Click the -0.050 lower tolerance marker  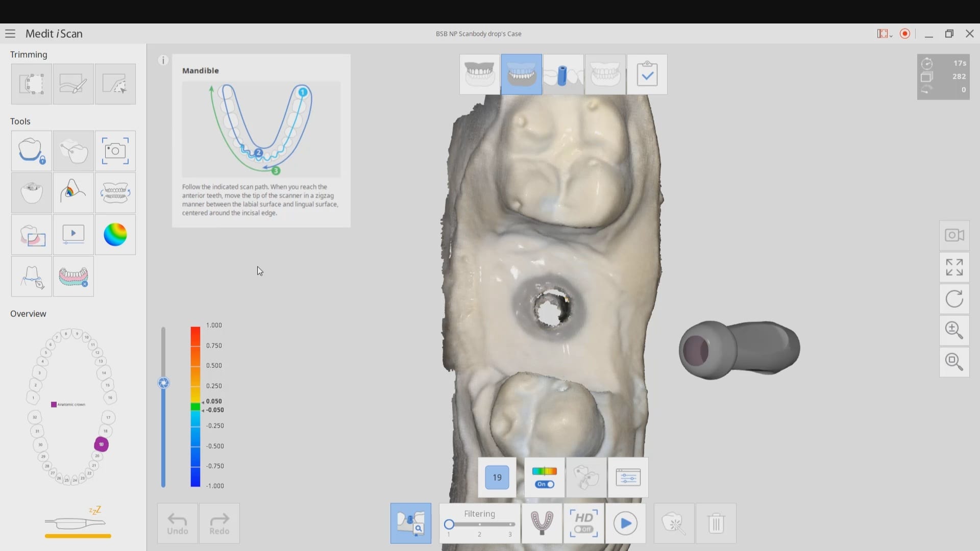tap(215, 410)
